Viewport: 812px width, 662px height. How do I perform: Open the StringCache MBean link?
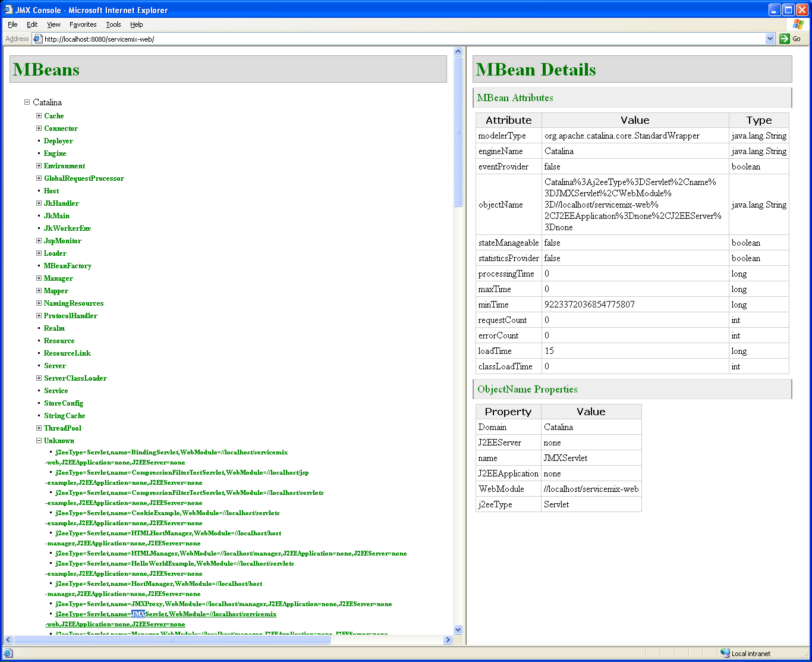click(64, 416)
